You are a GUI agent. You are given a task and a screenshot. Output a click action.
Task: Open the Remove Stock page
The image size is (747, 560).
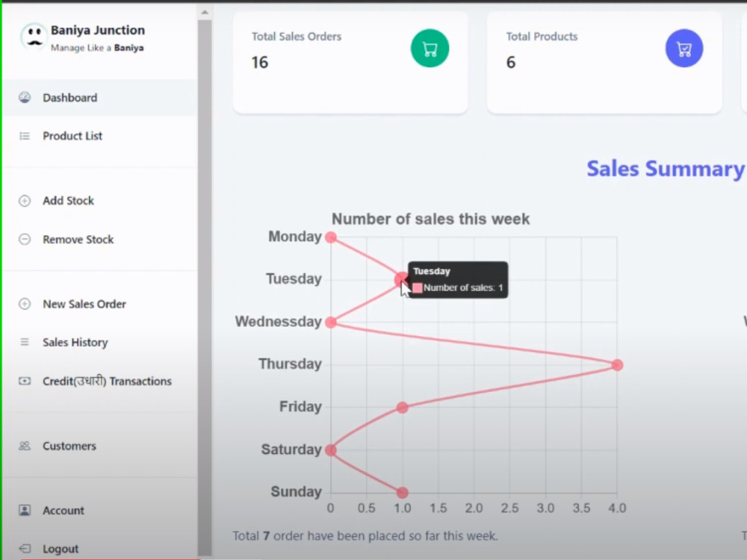click(x=100, y=239)
